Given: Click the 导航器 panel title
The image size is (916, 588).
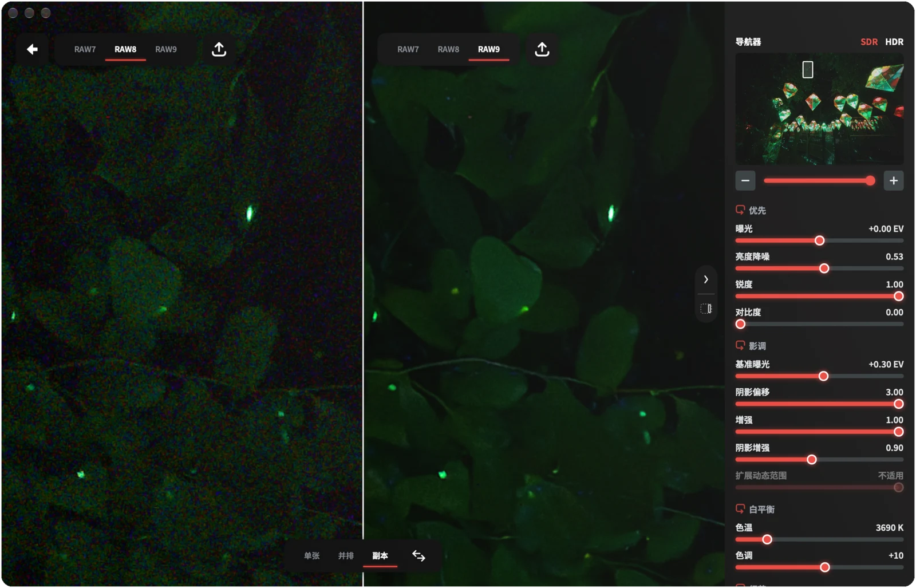Looking at the screenshot, I should (748, 42).
